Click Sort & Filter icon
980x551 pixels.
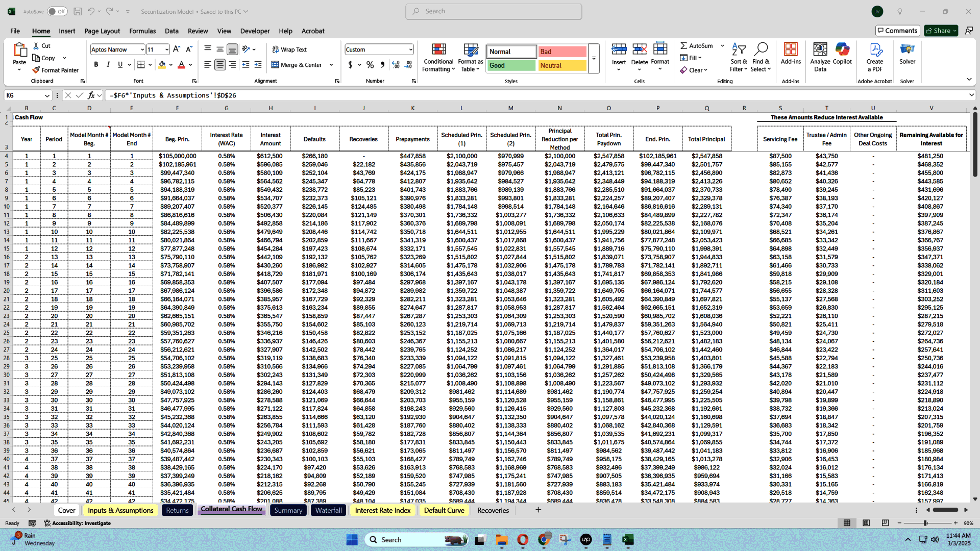pyautogui.click(x=739, y=49)
